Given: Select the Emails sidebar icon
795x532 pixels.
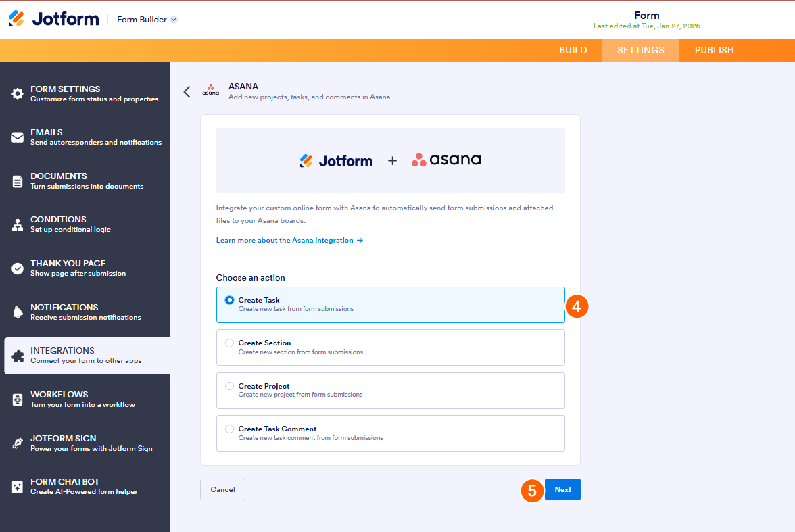Looking at the screenshot, I should coord(16,137).
